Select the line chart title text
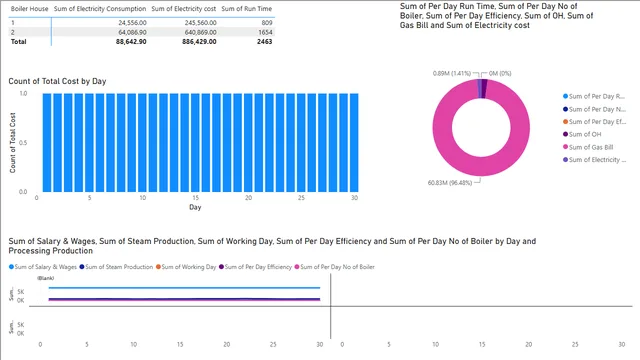Image resolution: width=640 pixels, height=360 pixels. click(x=272, y=246)
